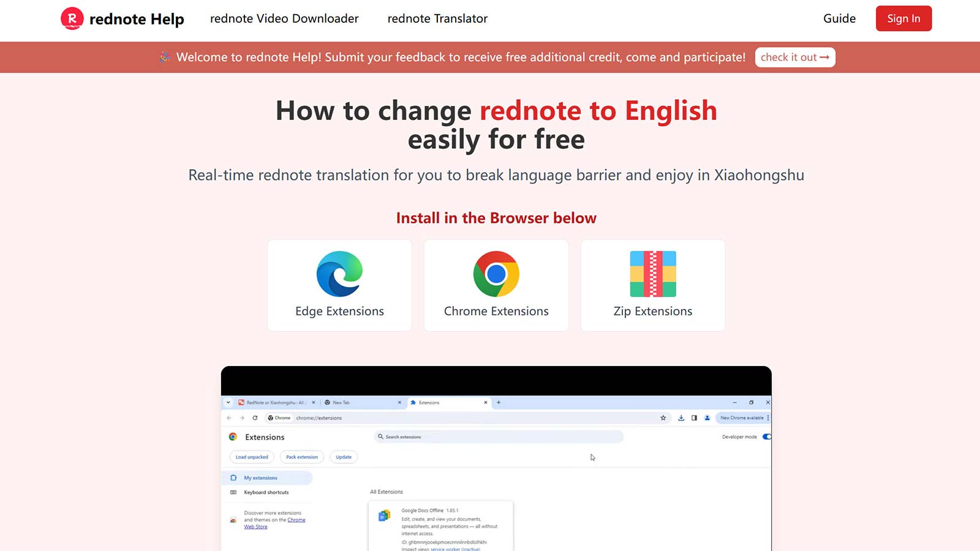In the video, click the downloads icon
This screenshot has width=980, height=551.
pyautogui.click(x=681, y=418)
